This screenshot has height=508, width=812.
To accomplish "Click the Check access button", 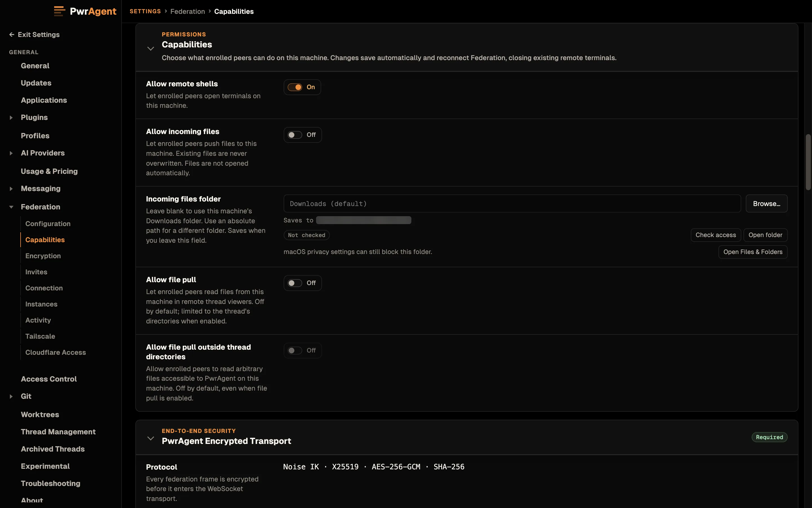I will click(715, 235).
